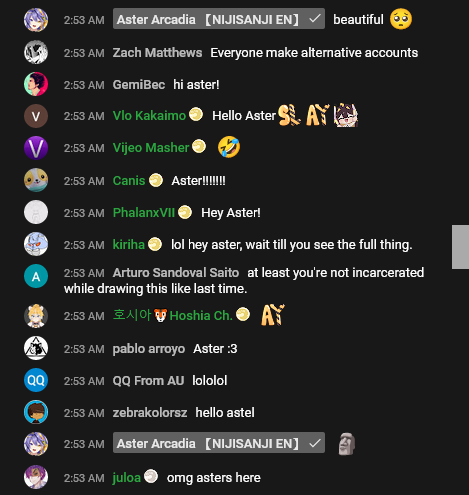Click the member badge next to Vlo Kakaimo
Image resolution: width=469 pixels, height=495 pixels.
196,114
